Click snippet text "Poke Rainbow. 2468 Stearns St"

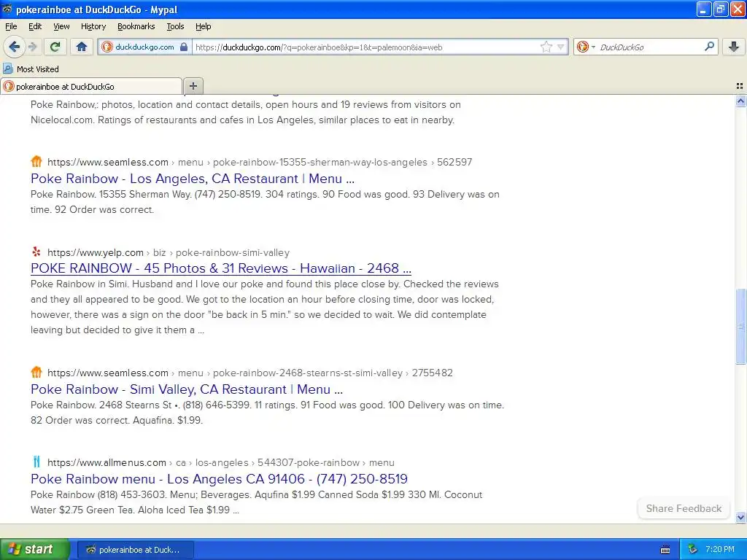tap(101, 405)
